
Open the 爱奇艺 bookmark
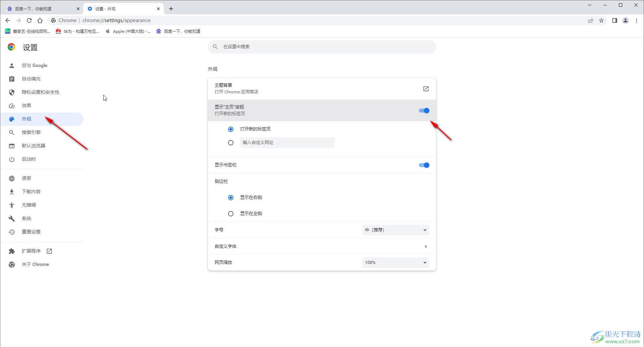pyautogui.click(x=28, y=31)
